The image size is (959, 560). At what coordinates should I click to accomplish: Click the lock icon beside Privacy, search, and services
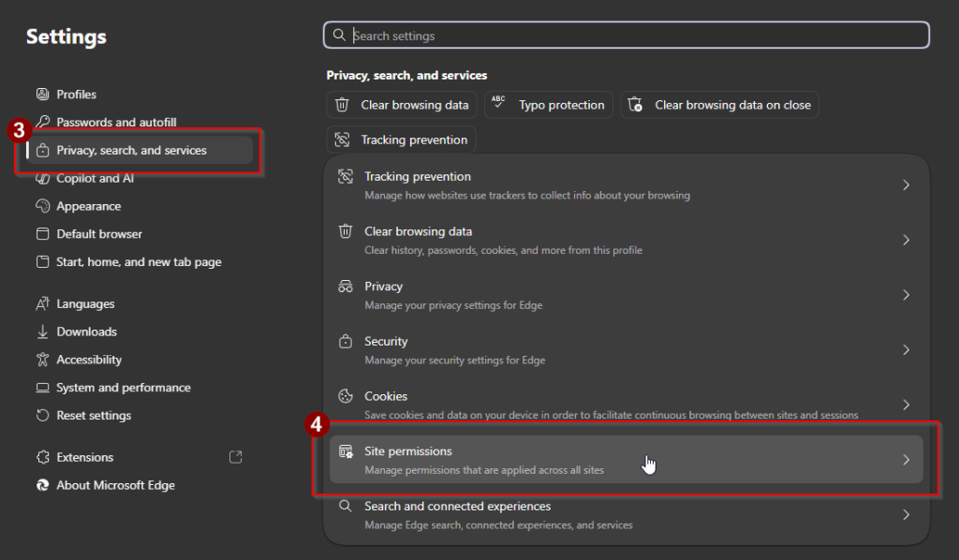(42, 151)
